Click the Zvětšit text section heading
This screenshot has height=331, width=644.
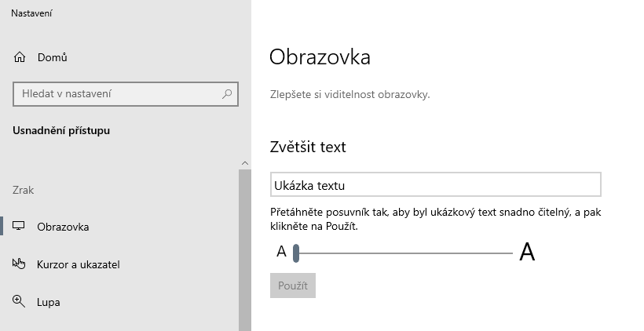307,147
